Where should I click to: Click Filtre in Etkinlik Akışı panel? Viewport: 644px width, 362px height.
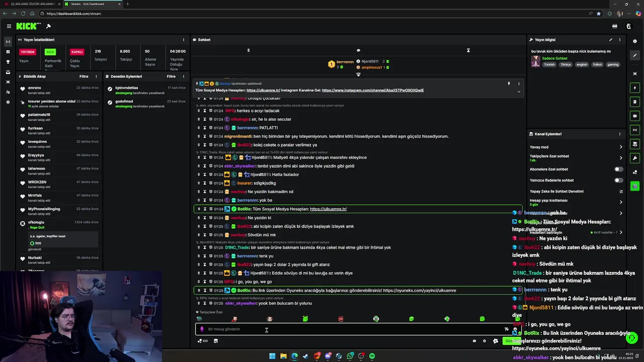[84, 76]
